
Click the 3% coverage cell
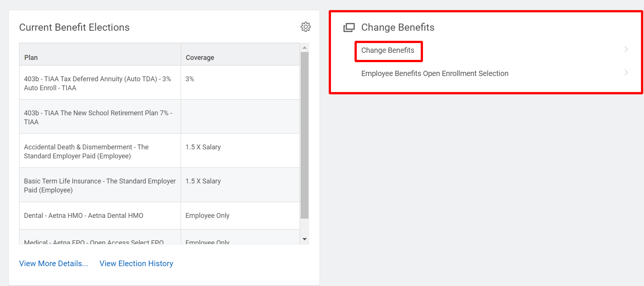coord(240,83)
